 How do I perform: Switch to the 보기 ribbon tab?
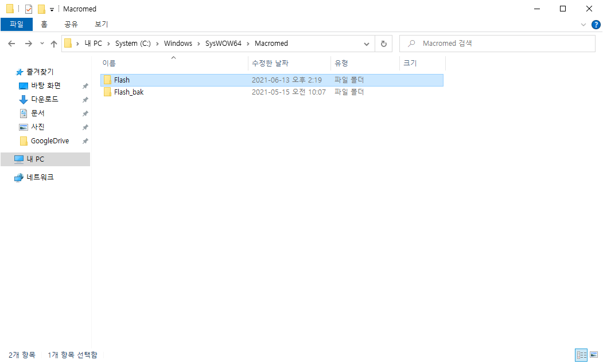point(101,24)
